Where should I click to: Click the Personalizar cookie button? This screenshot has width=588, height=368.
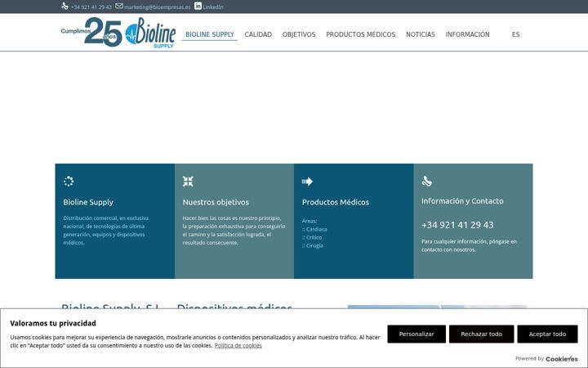[416, 334]
